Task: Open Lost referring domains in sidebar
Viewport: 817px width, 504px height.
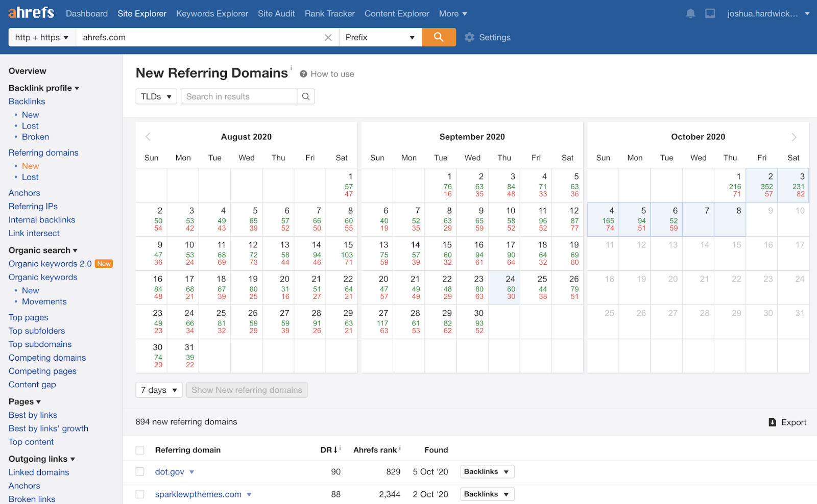Action: (30, 177)
